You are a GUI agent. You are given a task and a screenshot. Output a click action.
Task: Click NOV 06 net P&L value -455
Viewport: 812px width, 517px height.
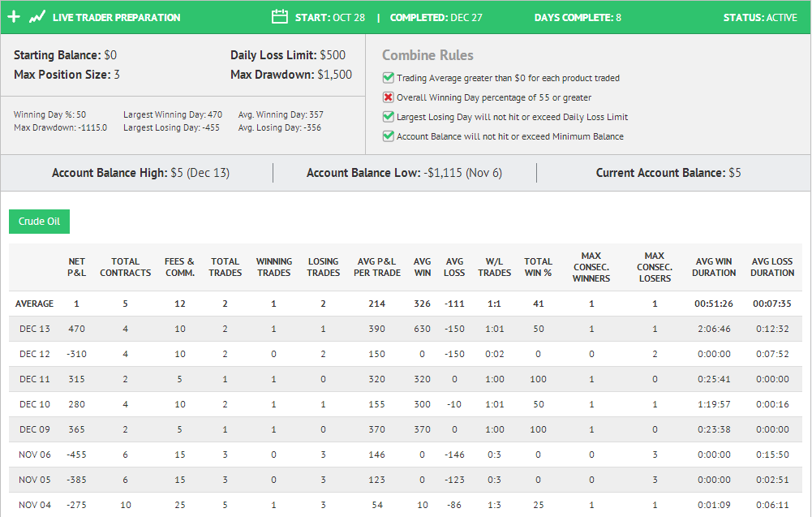click(x=76, y=455)
